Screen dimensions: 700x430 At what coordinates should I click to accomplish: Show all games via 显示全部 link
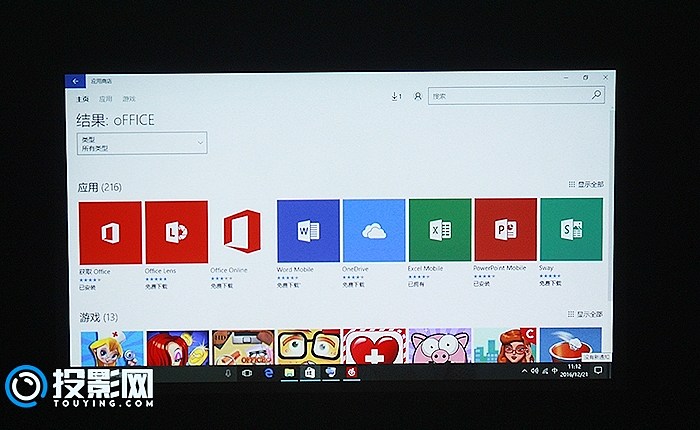[585, 314]
